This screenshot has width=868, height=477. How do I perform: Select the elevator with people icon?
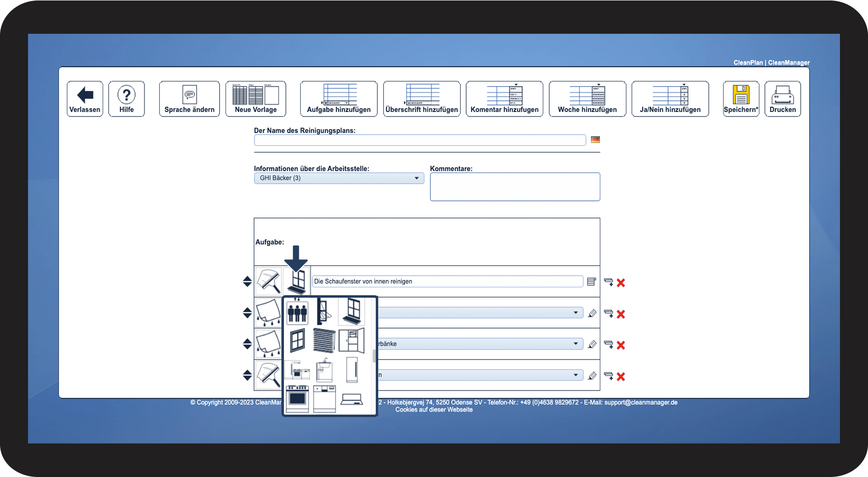pos(297,312)
